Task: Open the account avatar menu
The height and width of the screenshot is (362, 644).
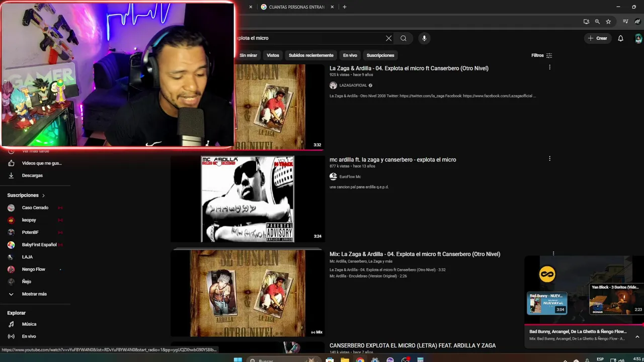Action: pyautogui.click(x=638, y=38)
